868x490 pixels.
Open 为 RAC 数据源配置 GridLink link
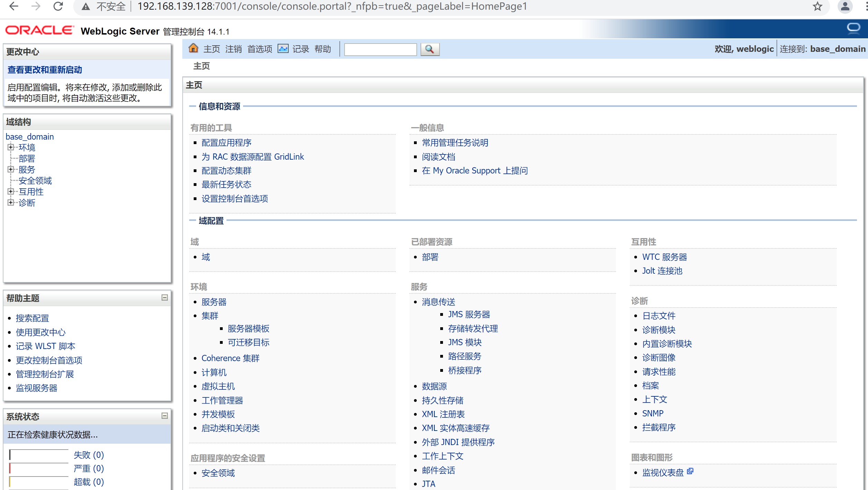pyautogui.click(x=253, y=157)
